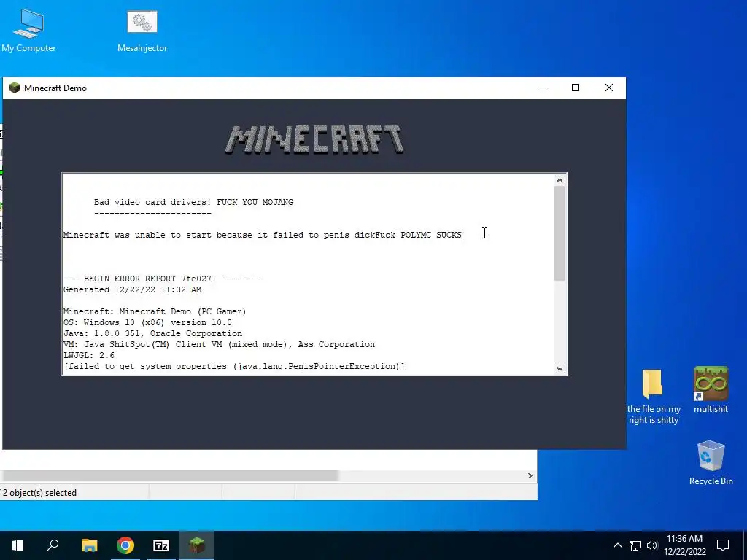Click the error report scroll down arrow

pyautogui.click(x=560, y=368)
